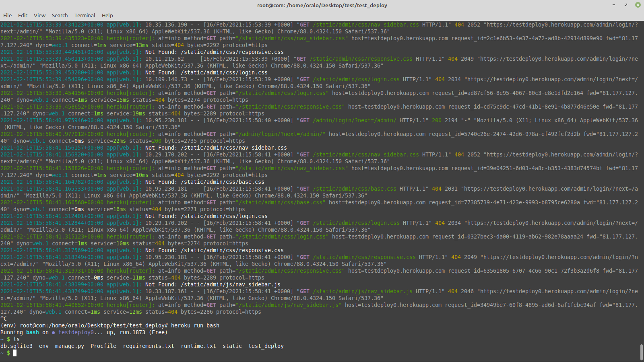Click the shell prompt cursor block
This screenshot has height=362, width=644.
tap(15, 353)
